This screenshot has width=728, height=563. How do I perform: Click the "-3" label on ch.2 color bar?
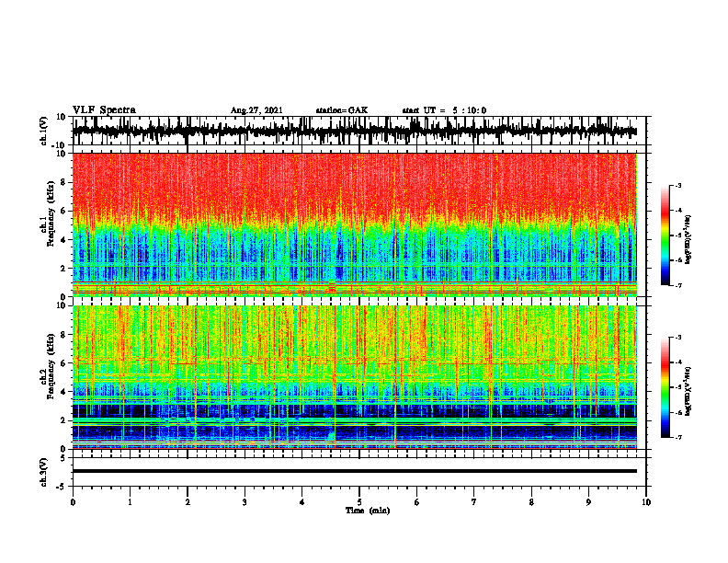678,338
